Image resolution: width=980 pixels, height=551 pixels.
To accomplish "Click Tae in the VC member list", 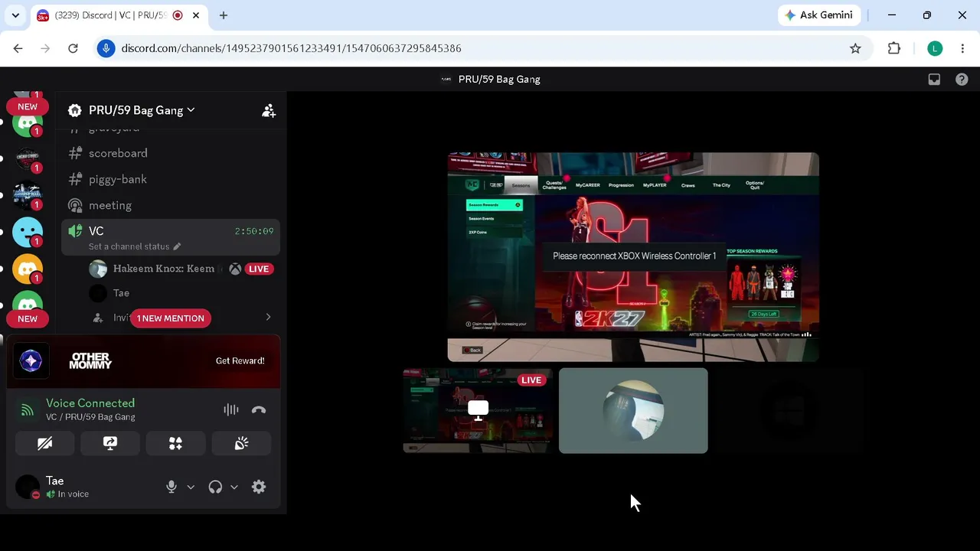I will pos(180,293).
